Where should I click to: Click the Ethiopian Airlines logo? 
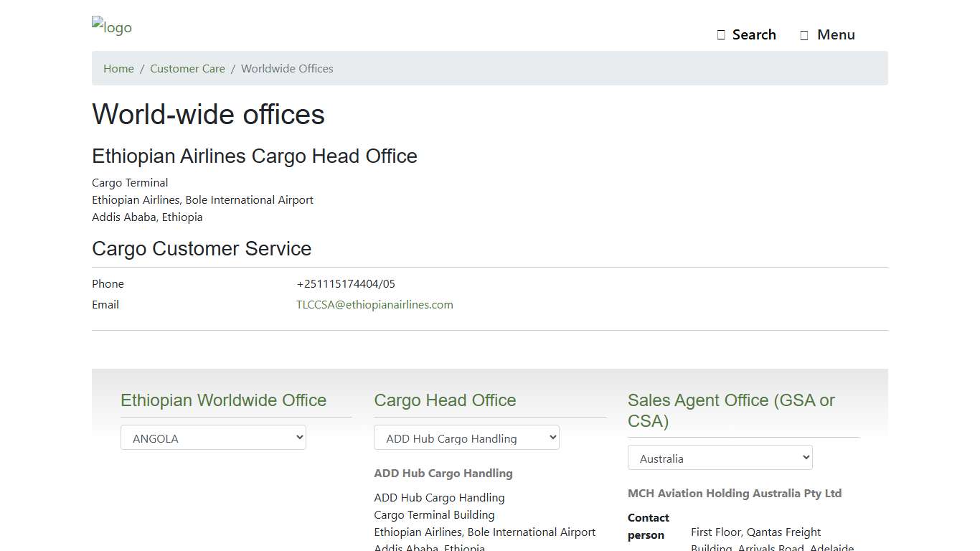tap(111, 27)
